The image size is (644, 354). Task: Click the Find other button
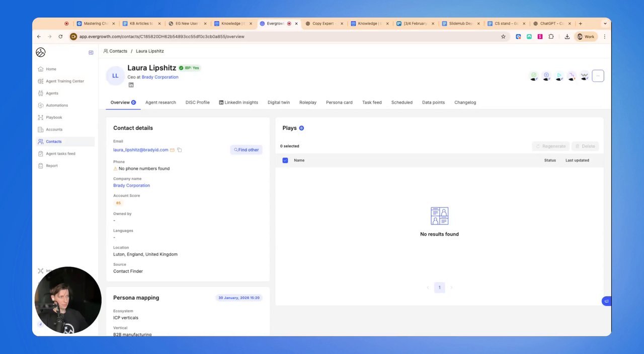(x=246, y=150)
